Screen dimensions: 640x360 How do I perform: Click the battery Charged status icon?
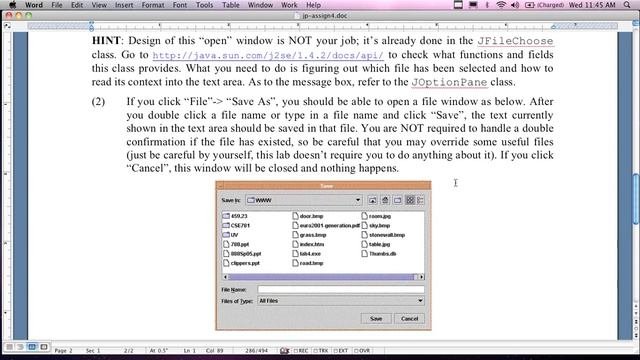coord(544,5)
